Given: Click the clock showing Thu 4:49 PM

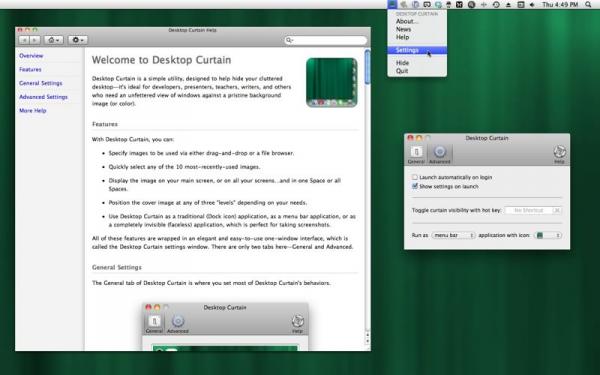Looking at the screenshot, I should pyautogui.click(x=560, y=5).
